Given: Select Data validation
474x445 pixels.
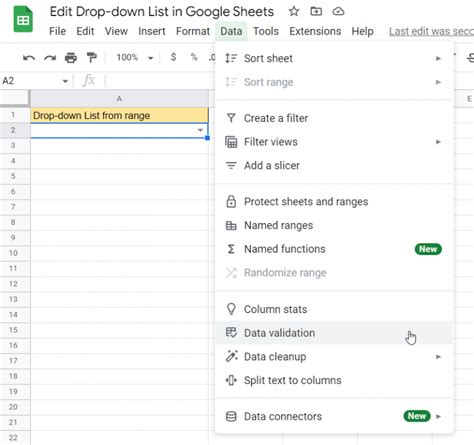Looking at the screenshot, I should coord(334,333).
